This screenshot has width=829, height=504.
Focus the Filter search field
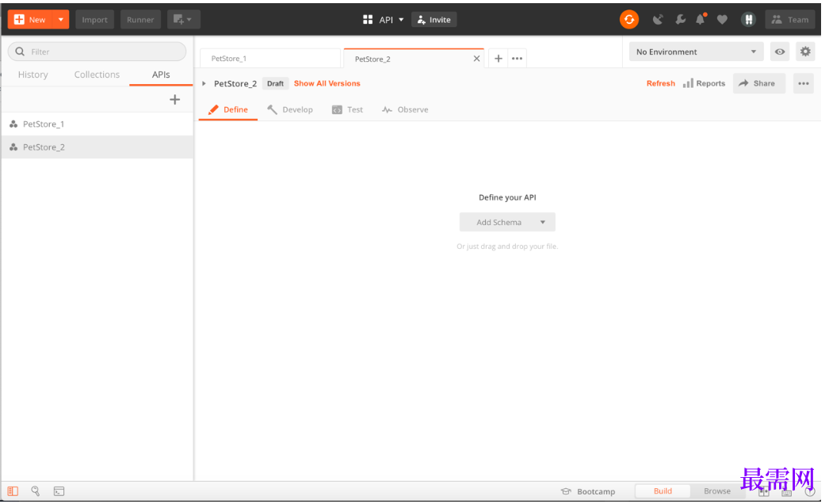click(x=97, y=52)
